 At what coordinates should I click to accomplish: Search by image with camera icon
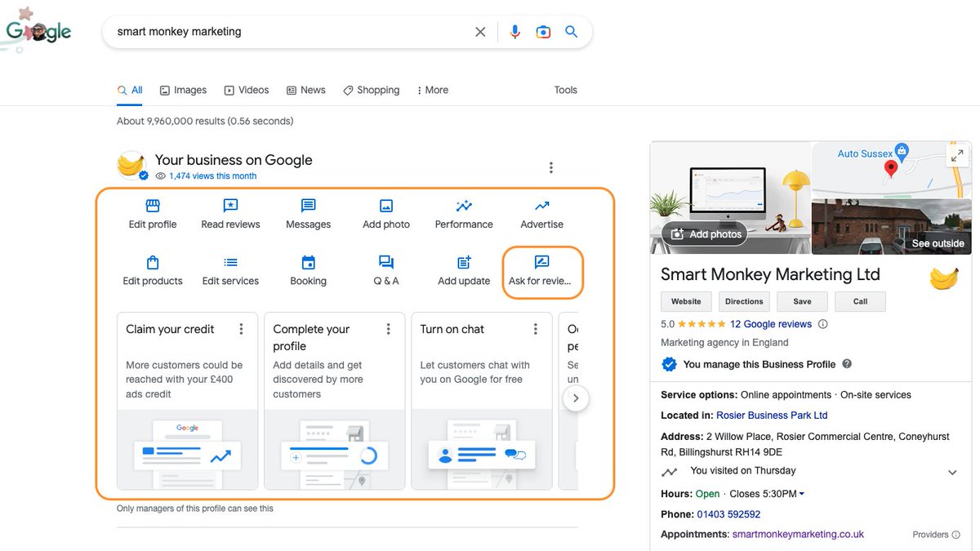point(543,32)
